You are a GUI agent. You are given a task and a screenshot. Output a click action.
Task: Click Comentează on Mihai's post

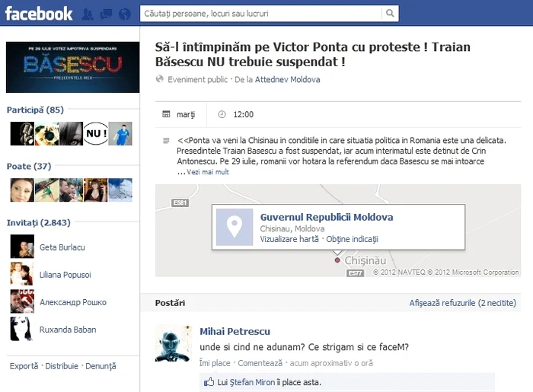coord(260,363)
